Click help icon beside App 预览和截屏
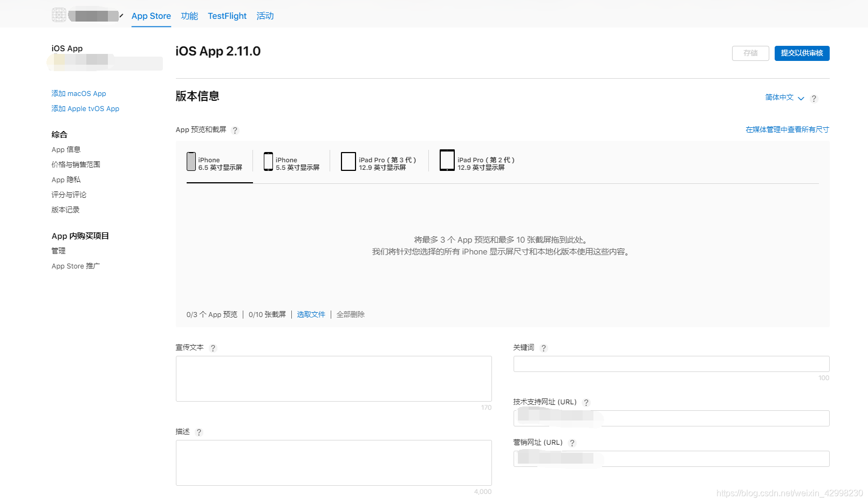Viewport: 868px width, 503px height. tap(235, 130)
